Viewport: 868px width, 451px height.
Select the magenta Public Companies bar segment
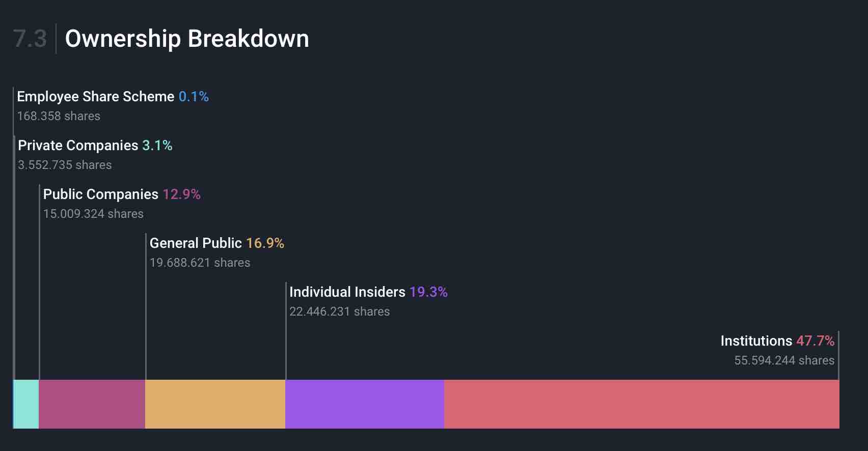(x=92, y=404)
